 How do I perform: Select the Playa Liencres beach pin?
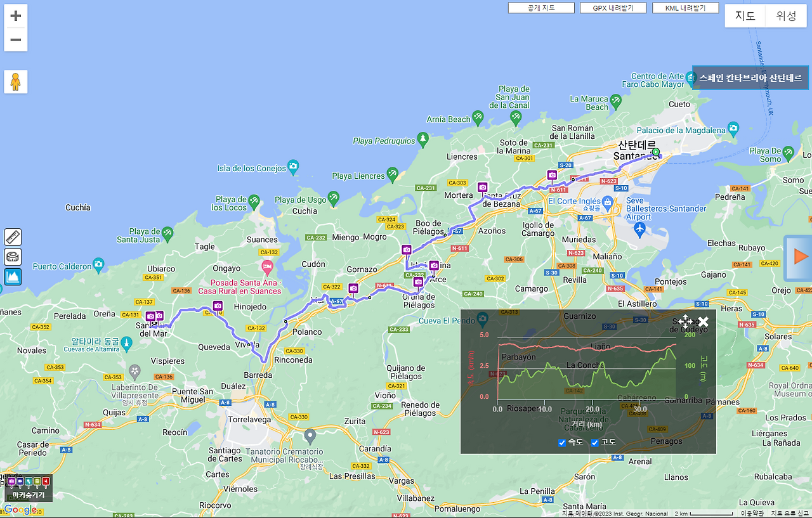(x=393, y=174)
